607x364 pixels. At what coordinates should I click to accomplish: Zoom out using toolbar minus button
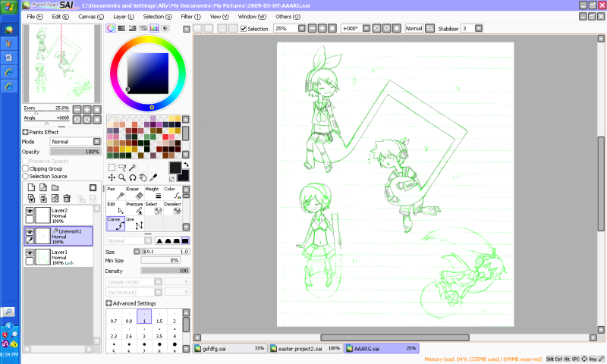pyautogui.click(x=312, y=28)
